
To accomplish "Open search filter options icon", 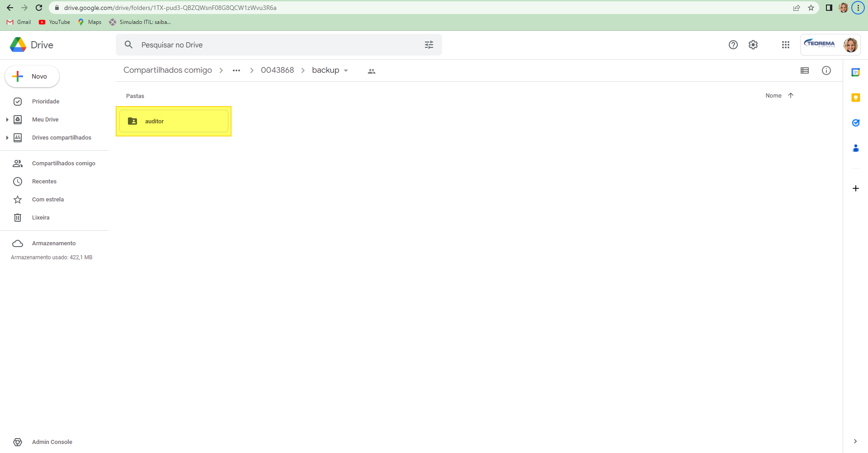I will point(429,45).
